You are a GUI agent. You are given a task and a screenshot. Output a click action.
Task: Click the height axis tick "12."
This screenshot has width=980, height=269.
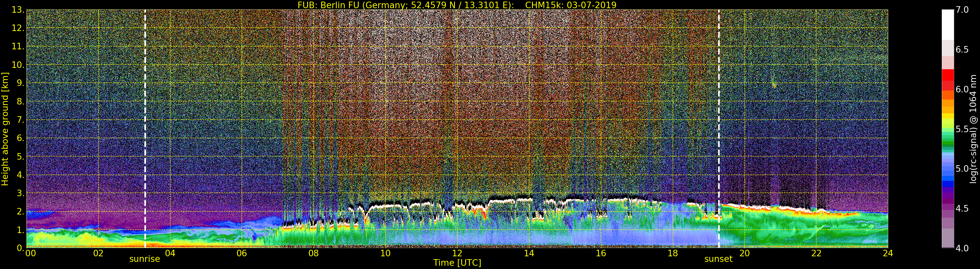click(x=18, y=28)
